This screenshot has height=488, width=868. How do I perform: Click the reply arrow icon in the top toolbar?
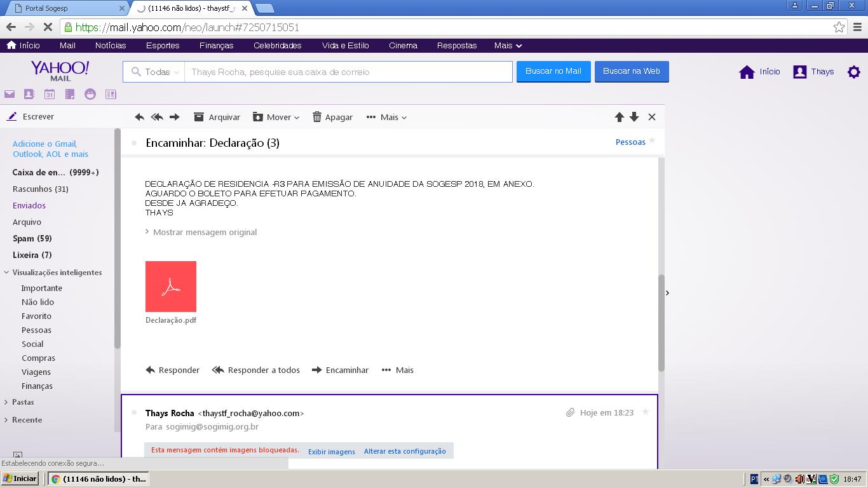click(140, 117)
